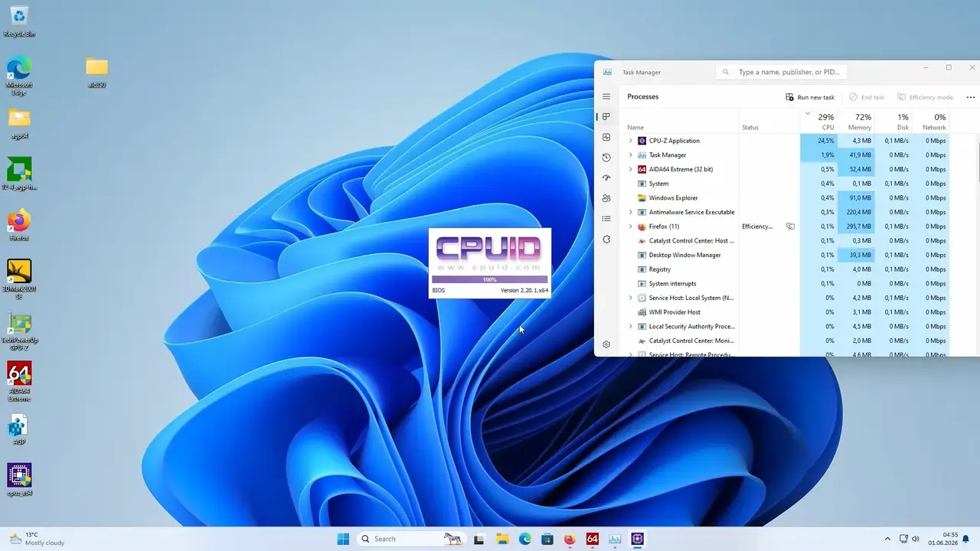Open the Services page in the sidebar

pyautogui.click(x=606, y=239)
